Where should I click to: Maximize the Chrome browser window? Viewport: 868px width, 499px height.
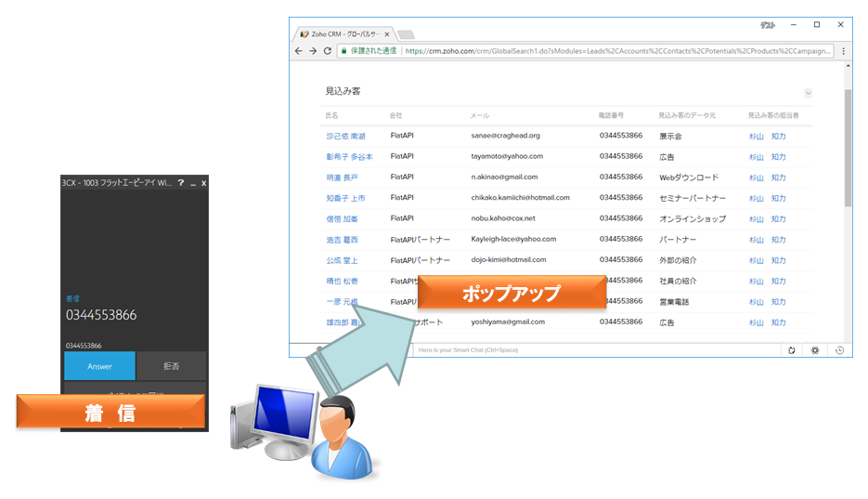817,25
